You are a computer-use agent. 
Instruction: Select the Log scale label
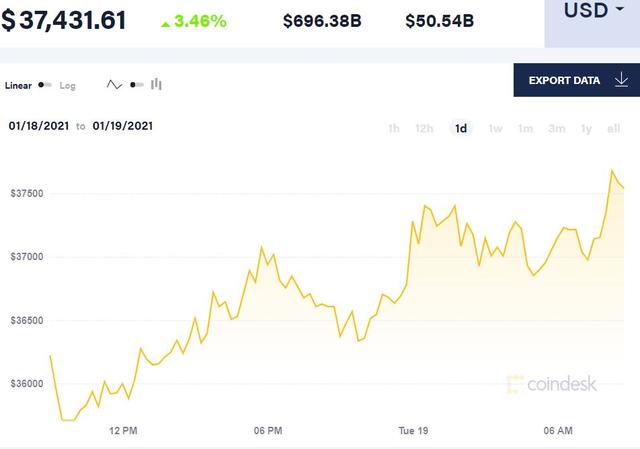(x=68, y=86)
